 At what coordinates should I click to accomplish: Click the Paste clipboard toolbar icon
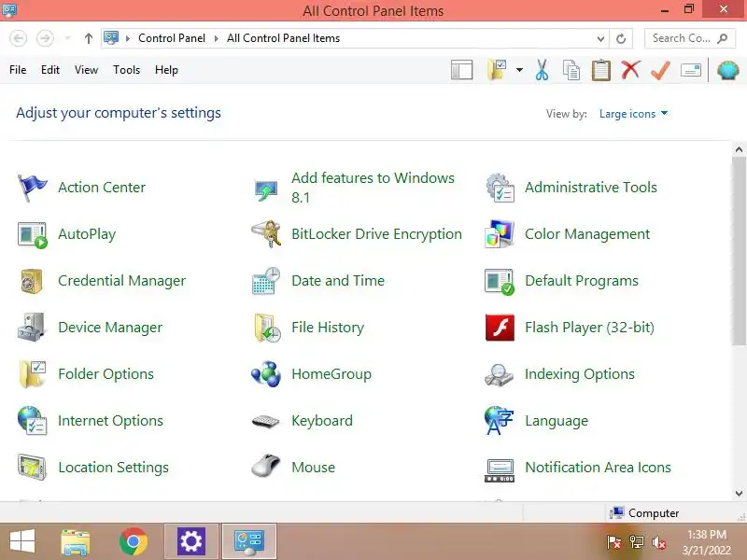click(x=601, y=70)
